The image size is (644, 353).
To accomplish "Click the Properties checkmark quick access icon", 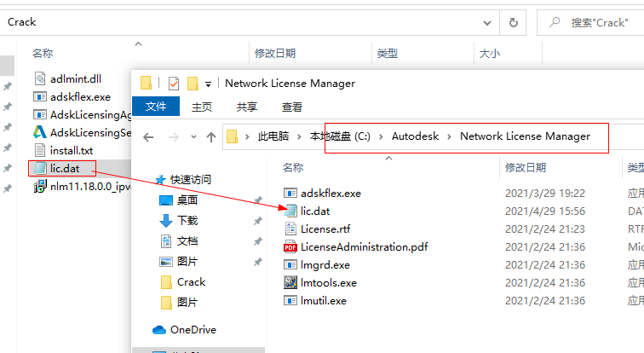I will click(174, 84).
